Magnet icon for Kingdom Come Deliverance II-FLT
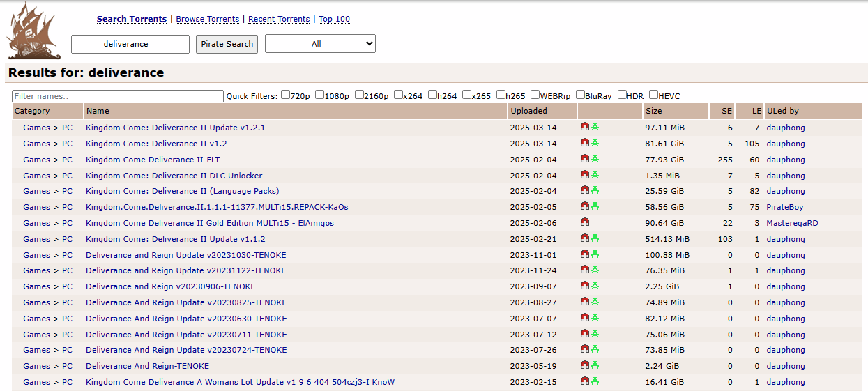The image size is (868, 391). point(585,159)
